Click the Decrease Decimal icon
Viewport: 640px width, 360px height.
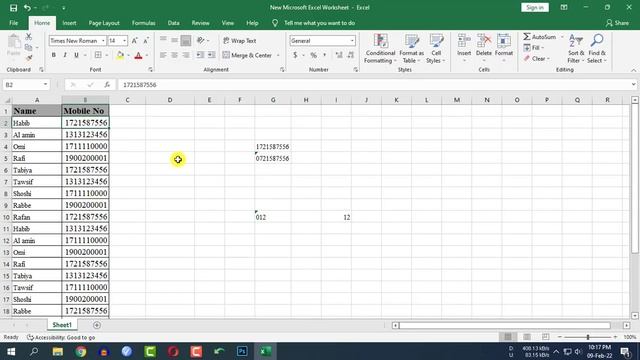tap(351, 55)
